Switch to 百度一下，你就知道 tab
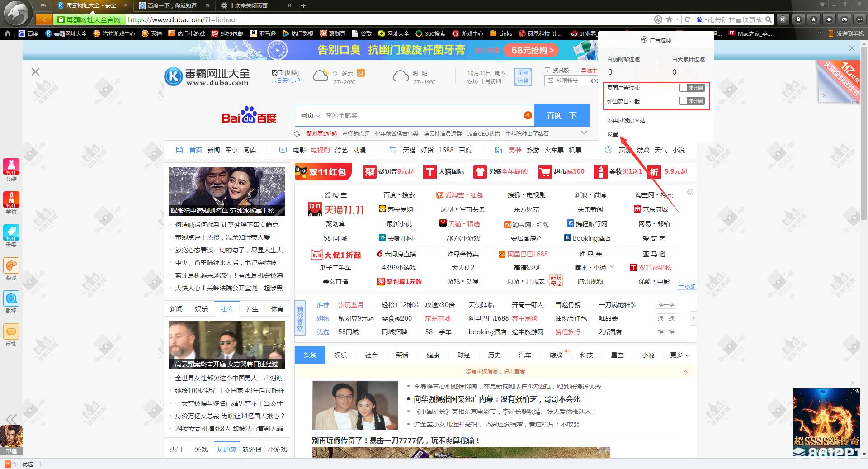Screen dimensions: 868x469 (172, 5)
